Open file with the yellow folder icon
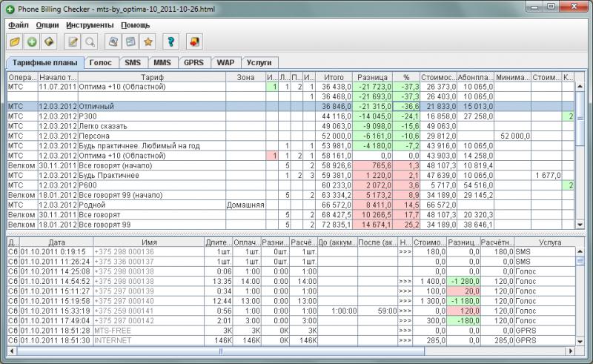Viewport: 593px width, 364px height. pyautogui.click(x=15, y=42)
